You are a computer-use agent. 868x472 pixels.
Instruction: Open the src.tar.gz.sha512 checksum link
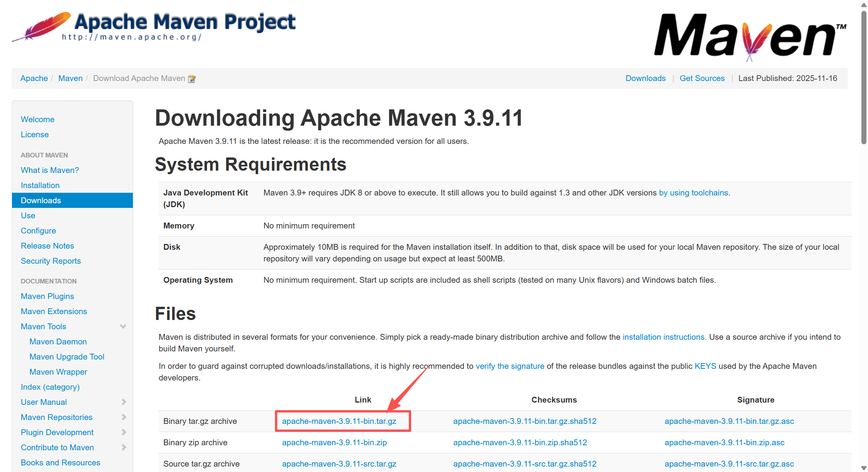tap(525, 464)
